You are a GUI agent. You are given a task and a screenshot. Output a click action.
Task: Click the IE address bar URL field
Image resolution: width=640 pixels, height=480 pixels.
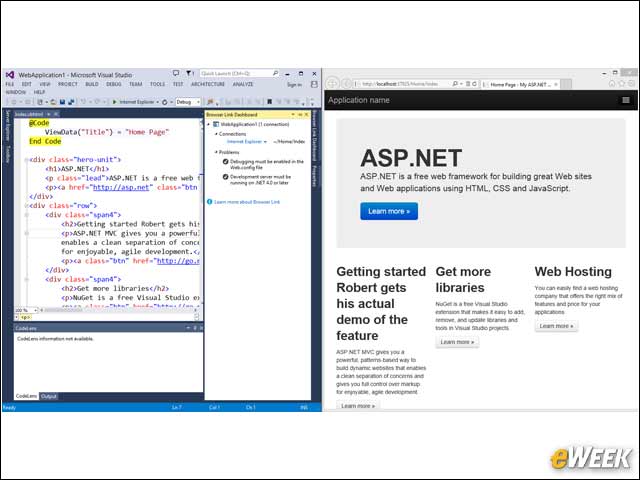pos(402,84)
